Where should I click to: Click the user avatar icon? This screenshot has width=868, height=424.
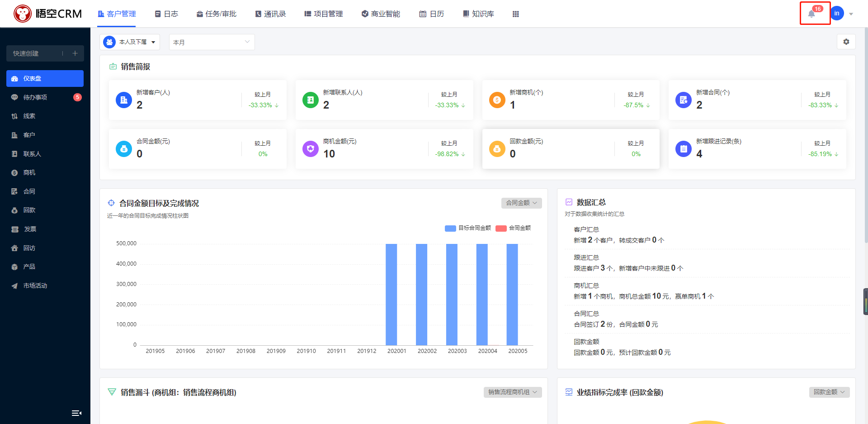click(x=837, y=14)
